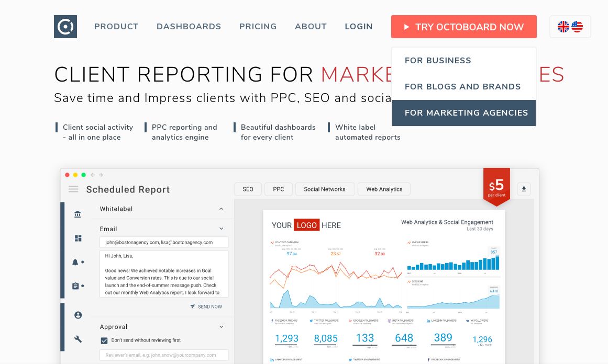Click the LinkedIn followers count 389
The width and height of the screenshot is (608, 364).
(x=443, y=338)
